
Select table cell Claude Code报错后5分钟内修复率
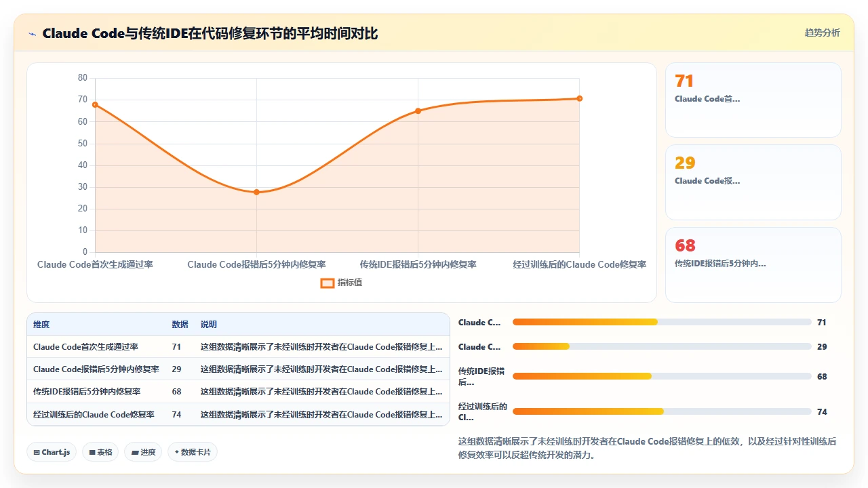point(96,369)
